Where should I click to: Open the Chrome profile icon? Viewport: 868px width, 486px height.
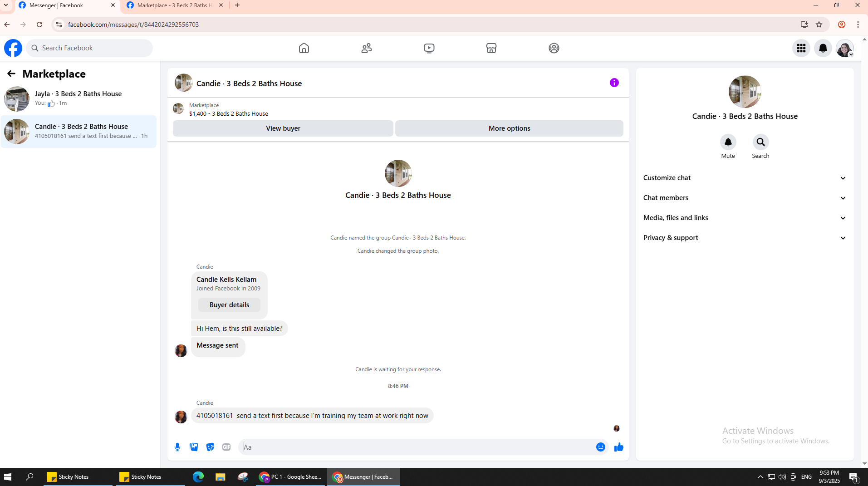pos(842,25)
